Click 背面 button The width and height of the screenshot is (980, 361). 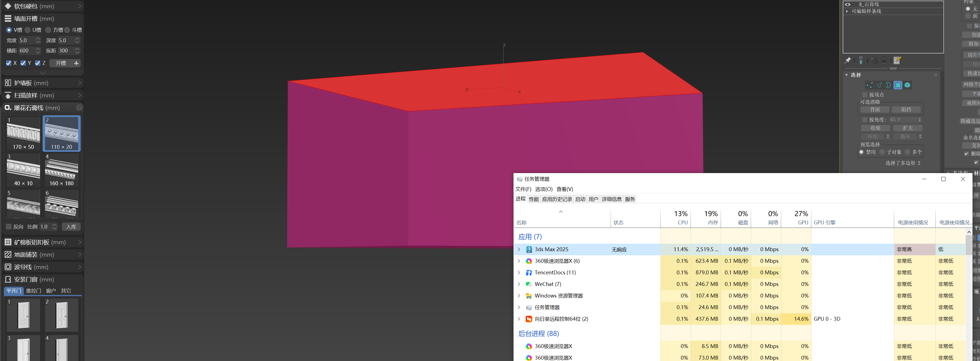875,110
